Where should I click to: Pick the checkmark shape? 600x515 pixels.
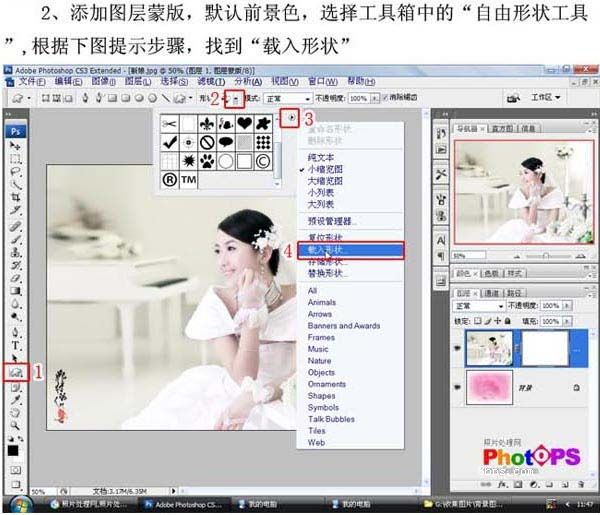170,142
